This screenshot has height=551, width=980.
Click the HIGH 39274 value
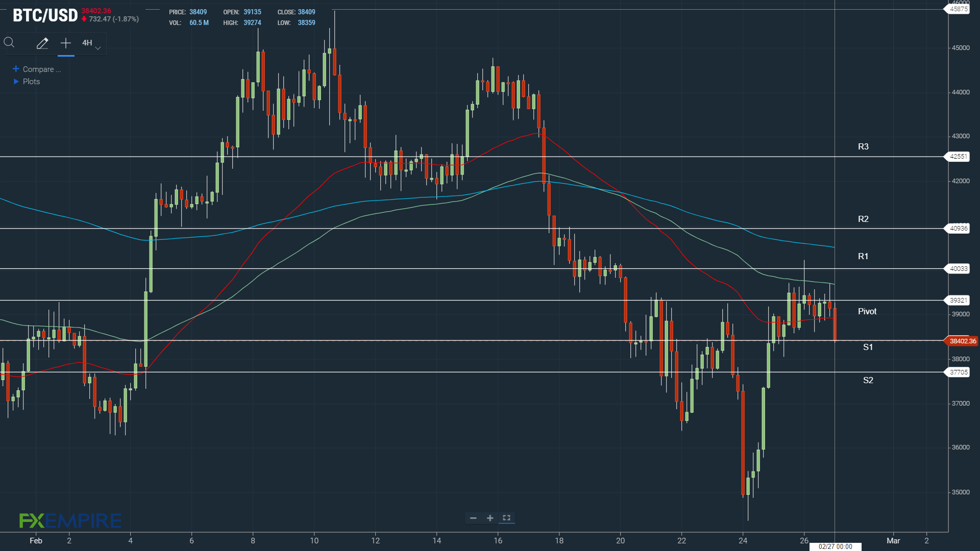click(x=252, y=23)
